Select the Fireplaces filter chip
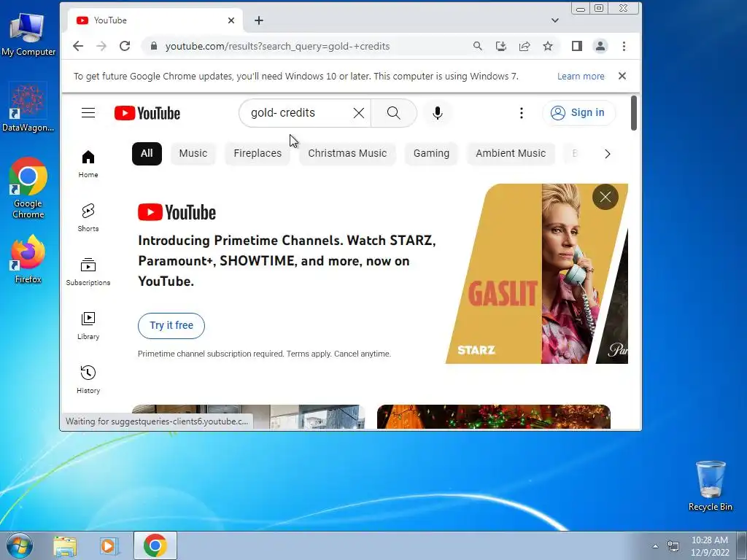Screen dimensions: 747x560 point(258,153)
